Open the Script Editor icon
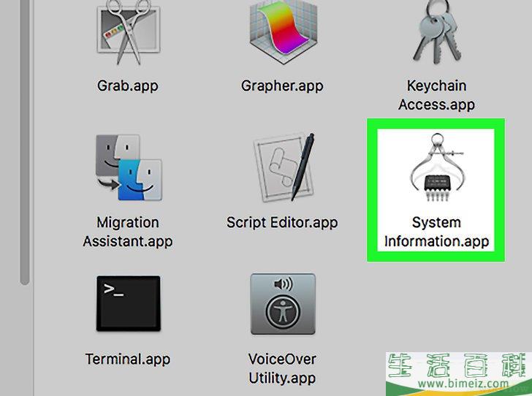532x396 pixels. pos(284,167)
